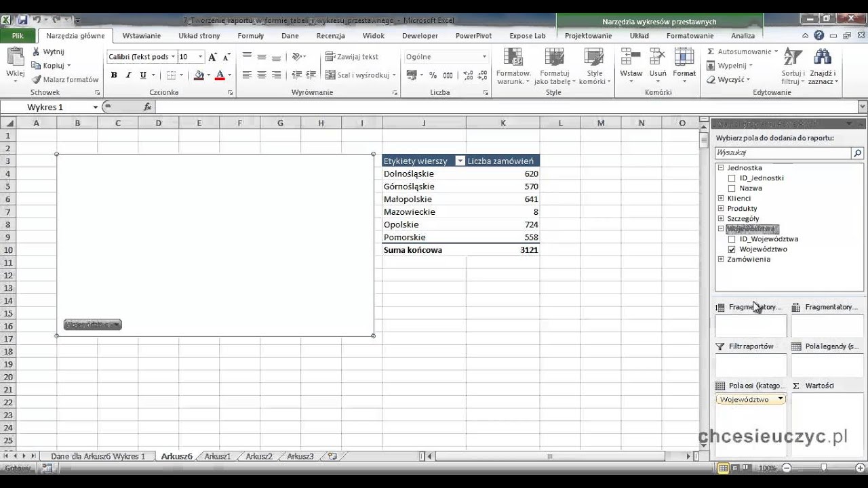Toggle Bold formatting
This screenshot has width=868, height=488.
[x=114, y=75]
